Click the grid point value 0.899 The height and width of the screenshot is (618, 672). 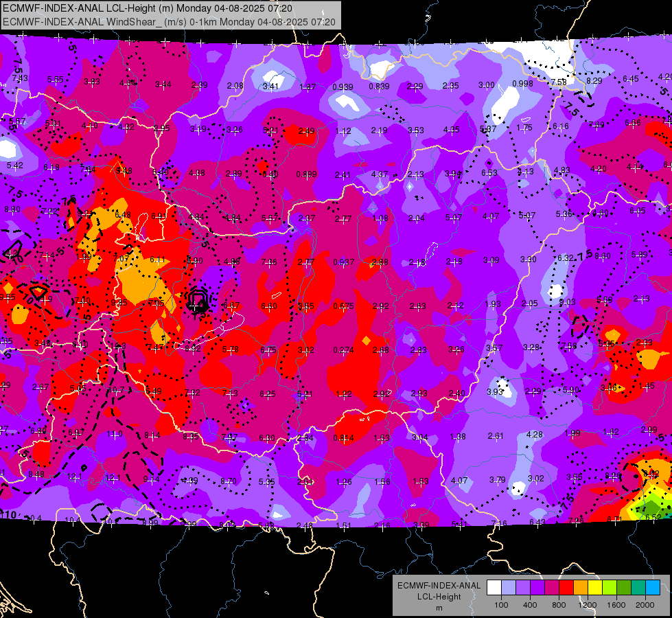pyautogui.click(x=306, y=174)
